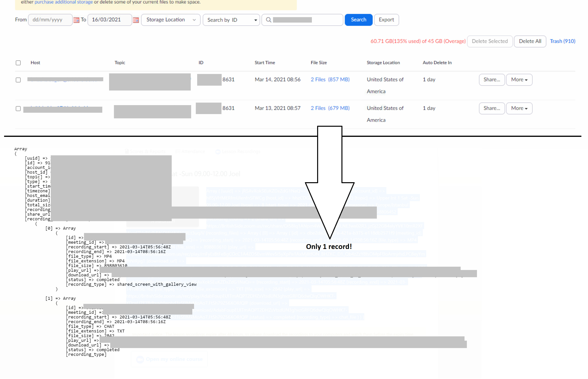Viewport: 588px width, 379px height.
Task: Check the select-all recordings checkbox
Action: [x=18, y=63]
